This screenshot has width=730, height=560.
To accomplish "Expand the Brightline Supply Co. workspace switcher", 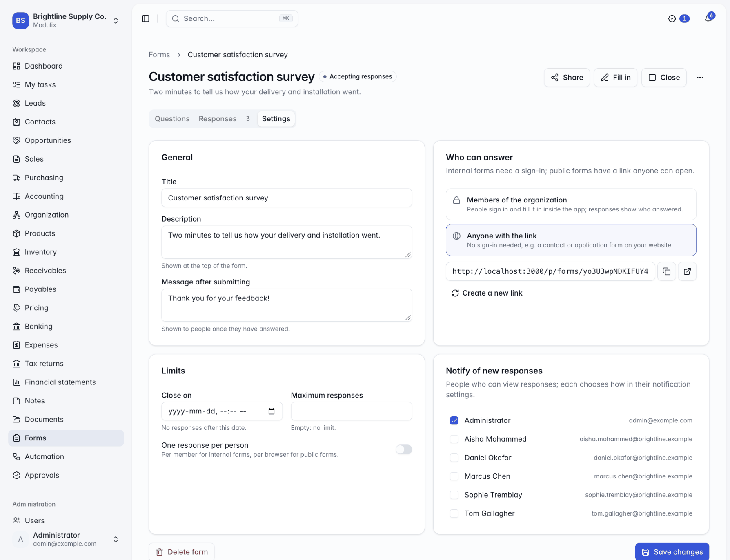I will coord(66,20).
